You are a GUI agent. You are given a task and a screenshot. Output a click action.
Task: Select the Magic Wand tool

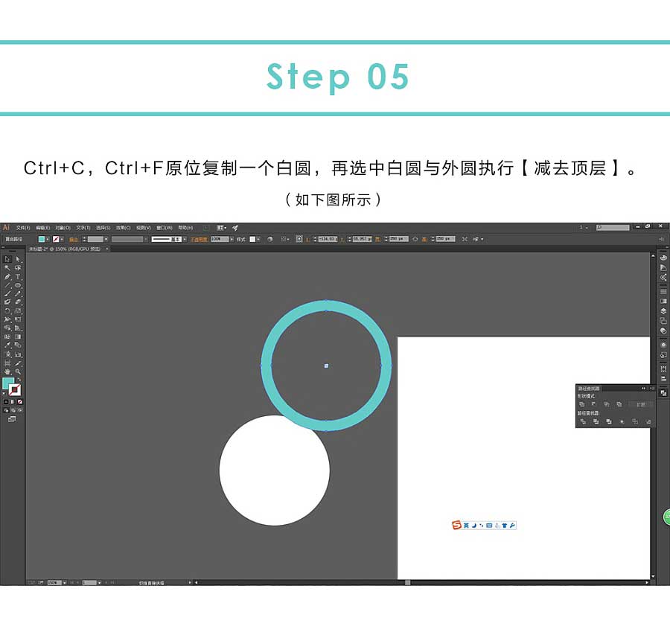7,268
